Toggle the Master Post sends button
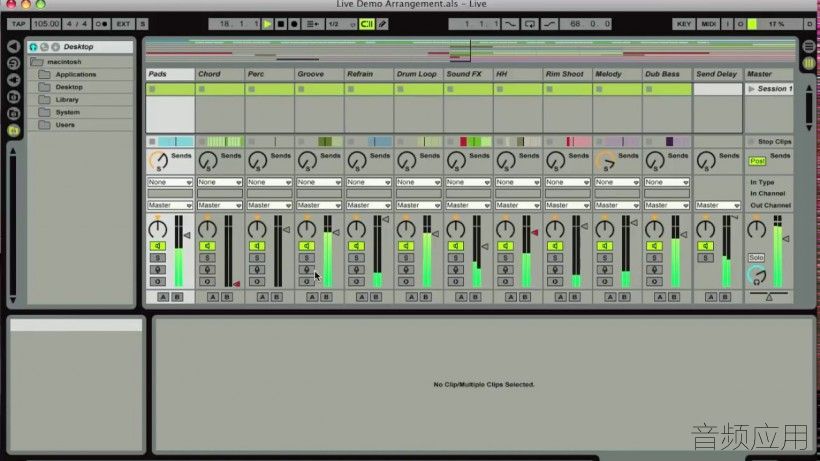Image resolution: width=820 pixels, height=461 pixels. 757,161
